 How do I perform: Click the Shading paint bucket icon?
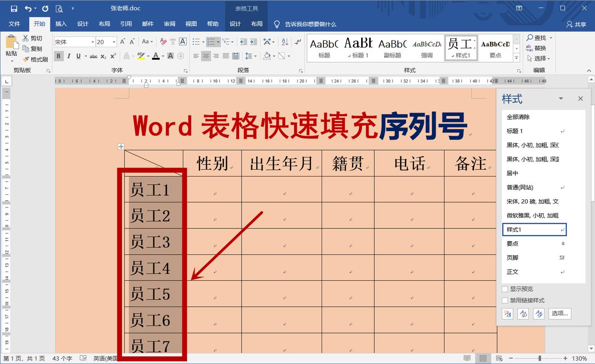[x=267, y=56]
